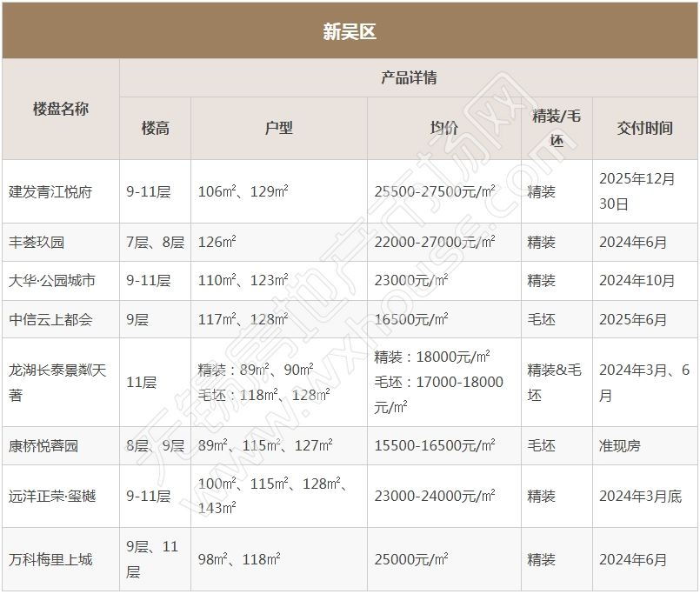This screenshot has height=594, width=700.
Task: Select the 丰荟玖园 property name
Action: click(x=37, y=242)
